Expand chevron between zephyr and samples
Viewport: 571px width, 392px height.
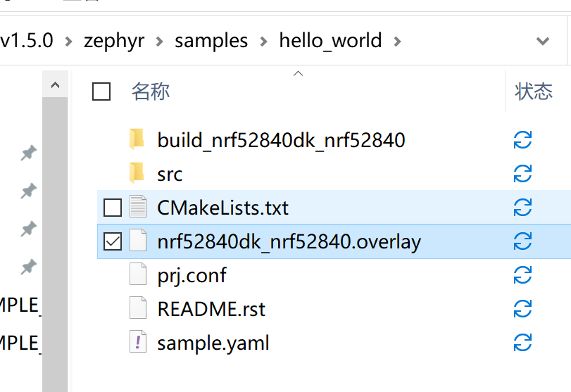(160, 41)
